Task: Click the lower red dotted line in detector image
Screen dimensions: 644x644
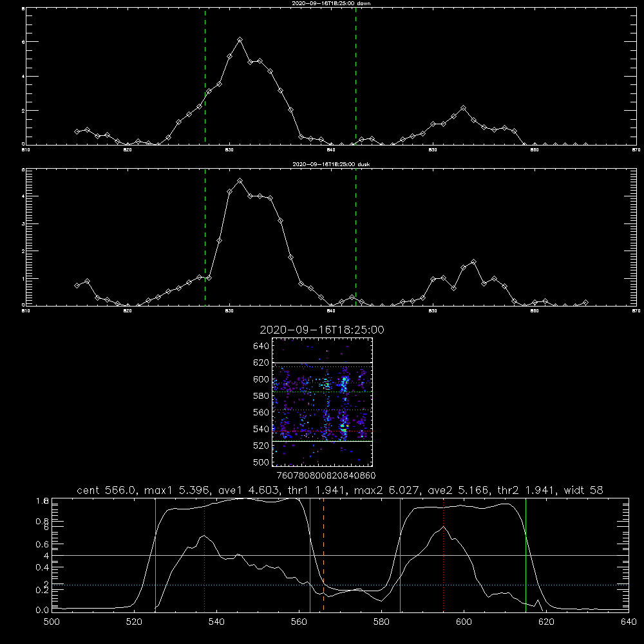Action: [x=322, y=431]
